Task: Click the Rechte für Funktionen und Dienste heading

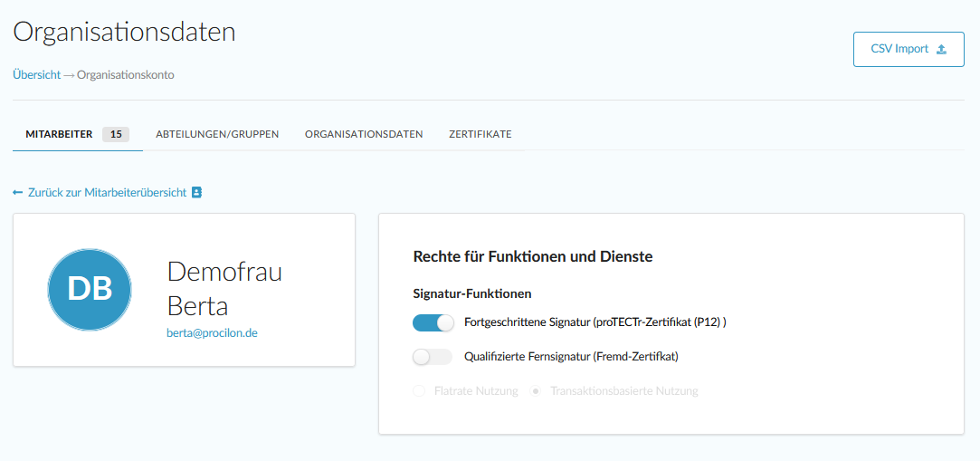Action: point(533,256)
